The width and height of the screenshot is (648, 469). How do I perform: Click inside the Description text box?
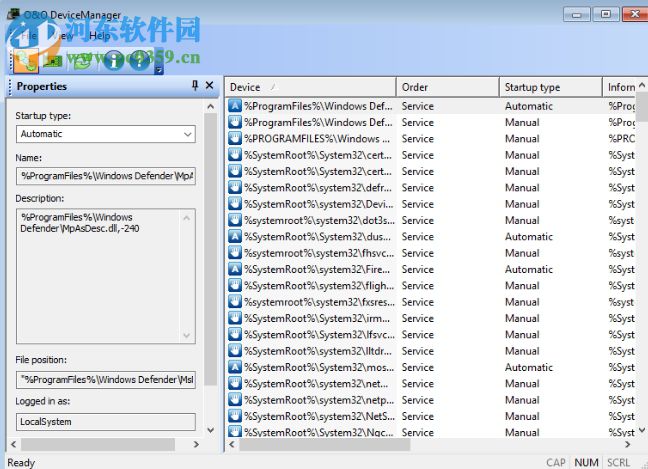pos(106,276)
